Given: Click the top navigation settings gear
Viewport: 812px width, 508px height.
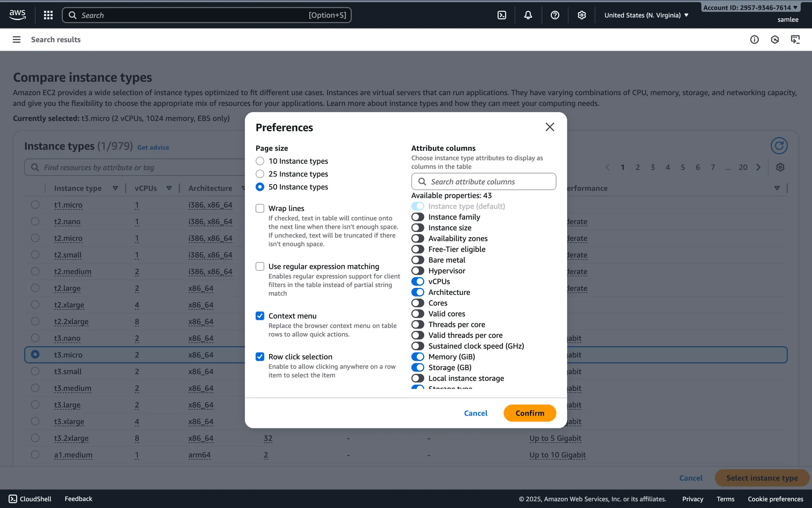Looking at the screenshot, I should [582, 15].
